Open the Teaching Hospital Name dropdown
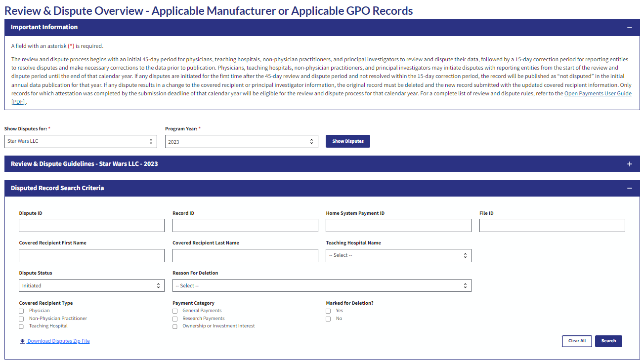The height and width of the screenshot is (362, 644). pos(398,255)
